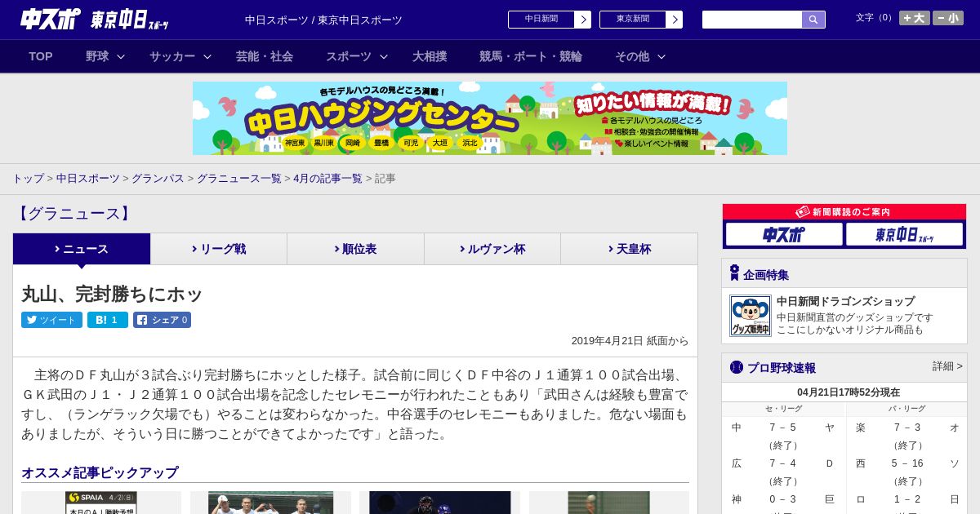This screenshot has width=980, height=514.
Task: Switch to the リーグ戦 tab
Action: pos(219,249)
